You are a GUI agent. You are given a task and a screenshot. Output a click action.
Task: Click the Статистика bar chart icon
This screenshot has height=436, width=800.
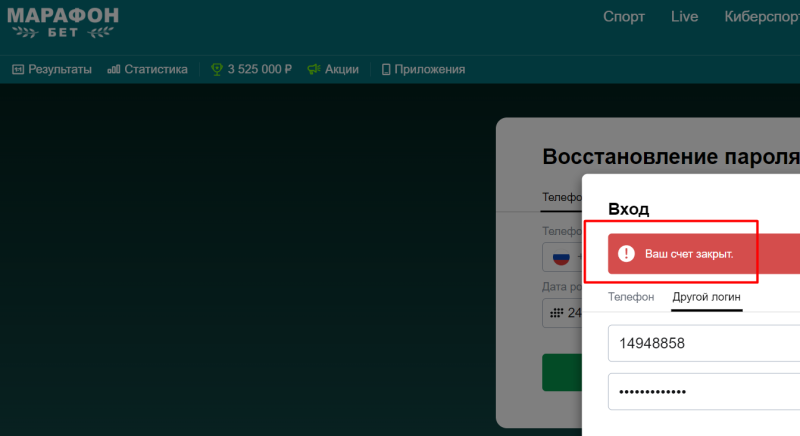click(114, 70)
